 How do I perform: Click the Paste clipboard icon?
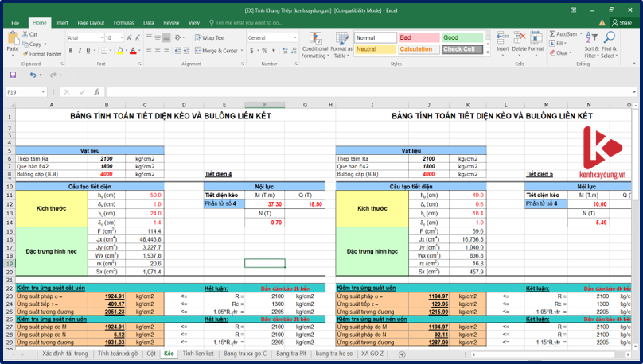point(12,40)
